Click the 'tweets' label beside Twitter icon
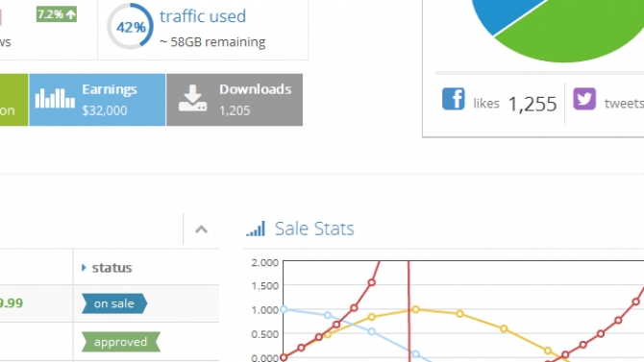This screenshot has height=362, width=644. click(x=624, y=104)
